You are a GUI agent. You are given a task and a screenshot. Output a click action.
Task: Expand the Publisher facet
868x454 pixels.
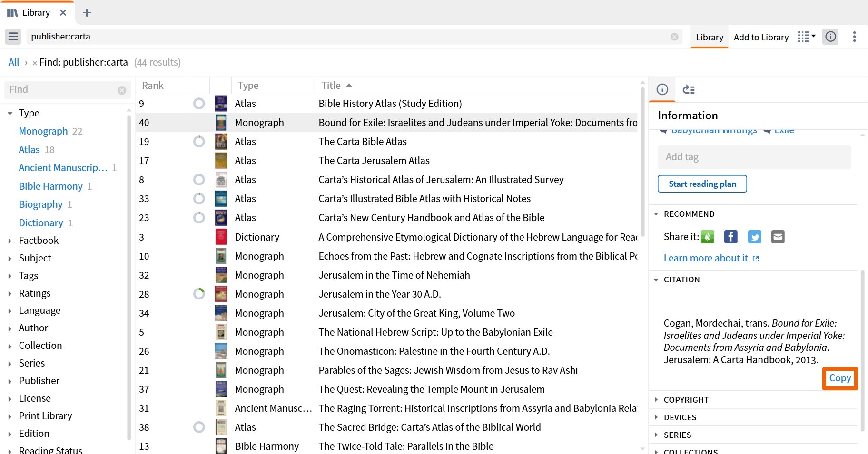click(x=10, y=381)
